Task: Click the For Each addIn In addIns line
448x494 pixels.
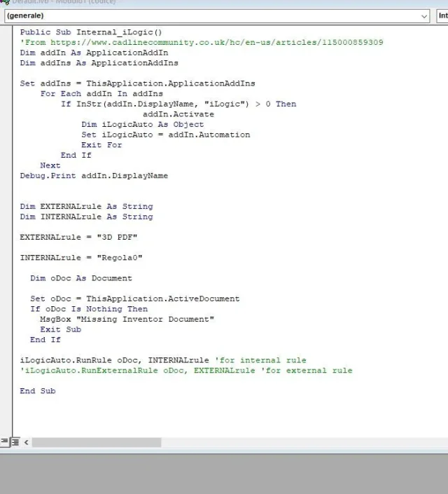Action: 101,94
